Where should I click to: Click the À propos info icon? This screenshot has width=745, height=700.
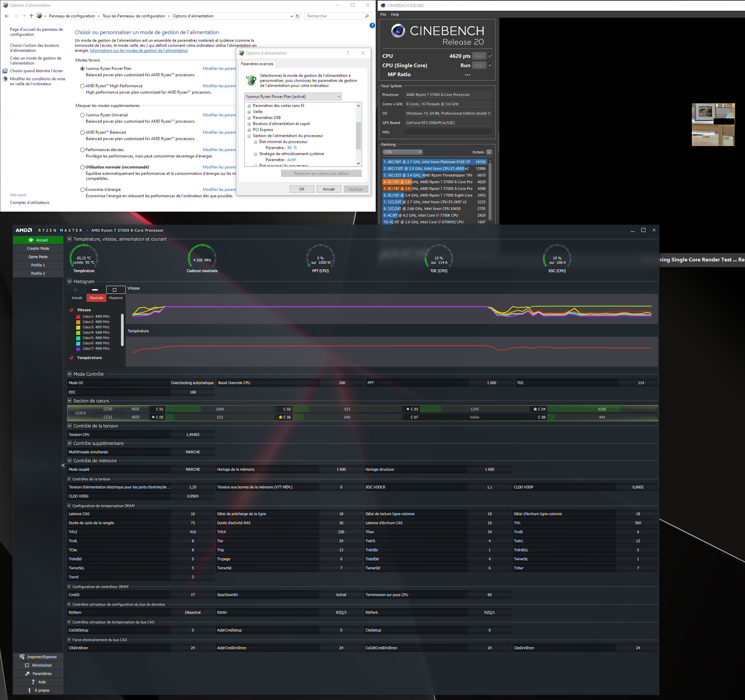30,690
